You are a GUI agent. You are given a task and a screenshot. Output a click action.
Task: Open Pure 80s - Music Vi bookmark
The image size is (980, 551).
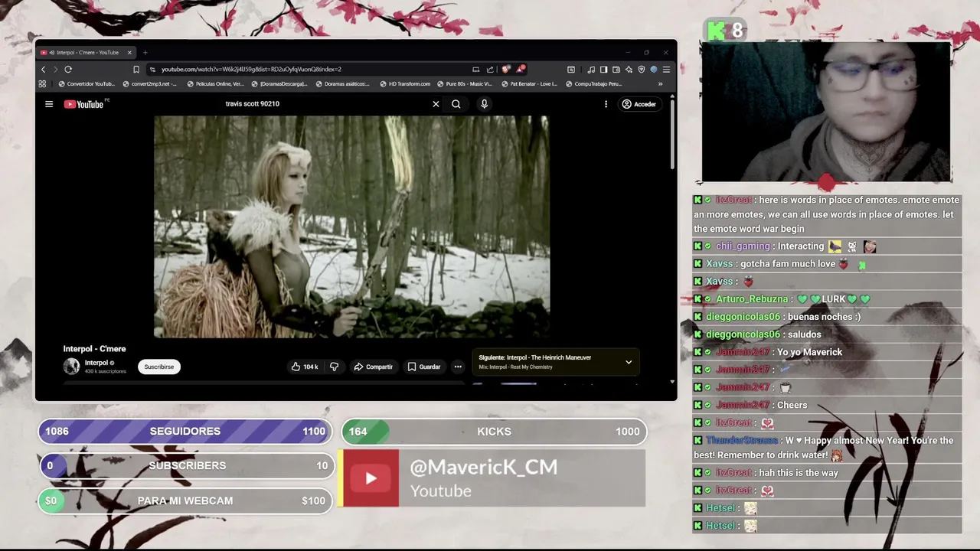465,84
